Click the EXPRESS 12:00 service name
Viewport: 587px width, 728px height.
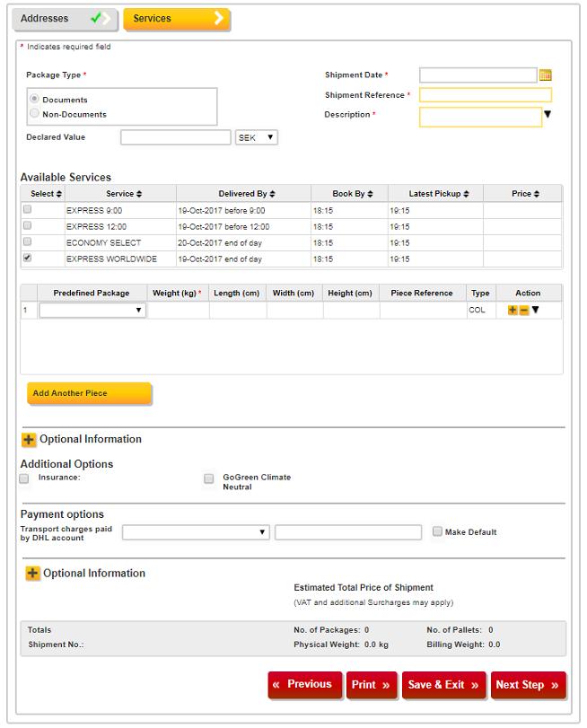coord(96,226)
